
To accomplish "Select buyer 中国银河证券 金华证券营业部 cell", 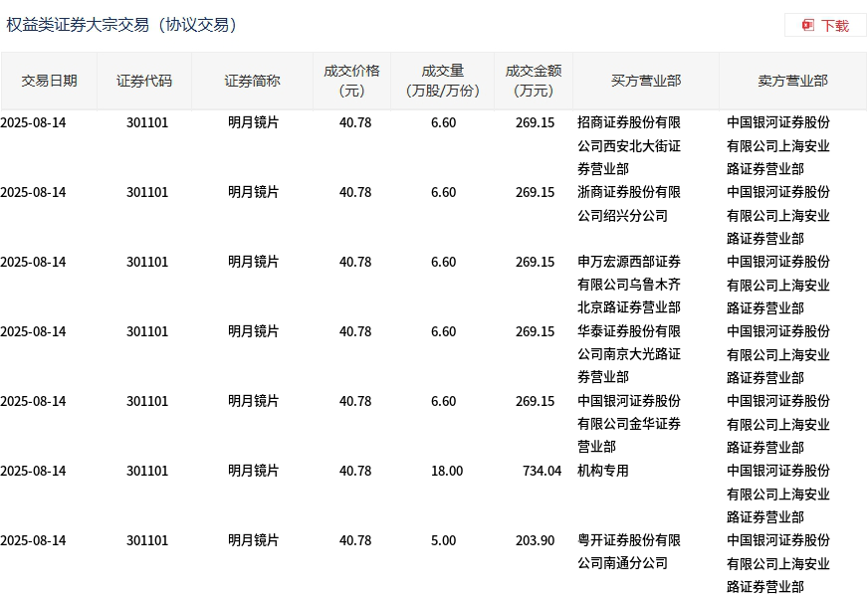I will [629, 424].
